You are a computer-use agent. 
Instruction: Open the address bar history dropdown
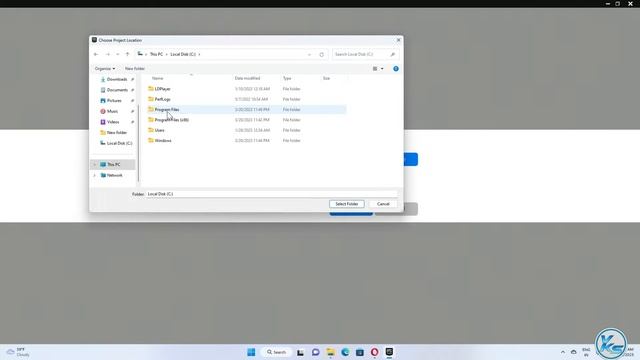point(309,54)
